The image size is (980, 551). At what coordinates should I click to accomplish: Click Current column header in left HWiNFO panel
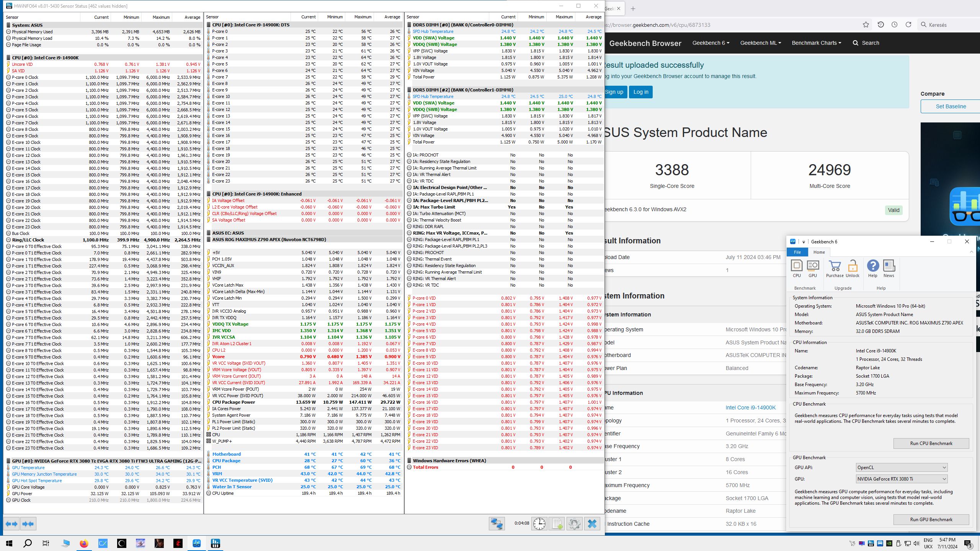(x=101, y=17)
